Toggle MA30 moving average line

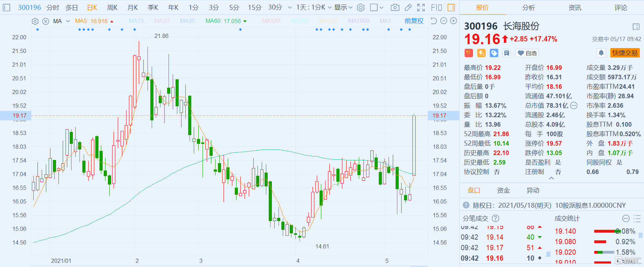click(x=188, y=21)
